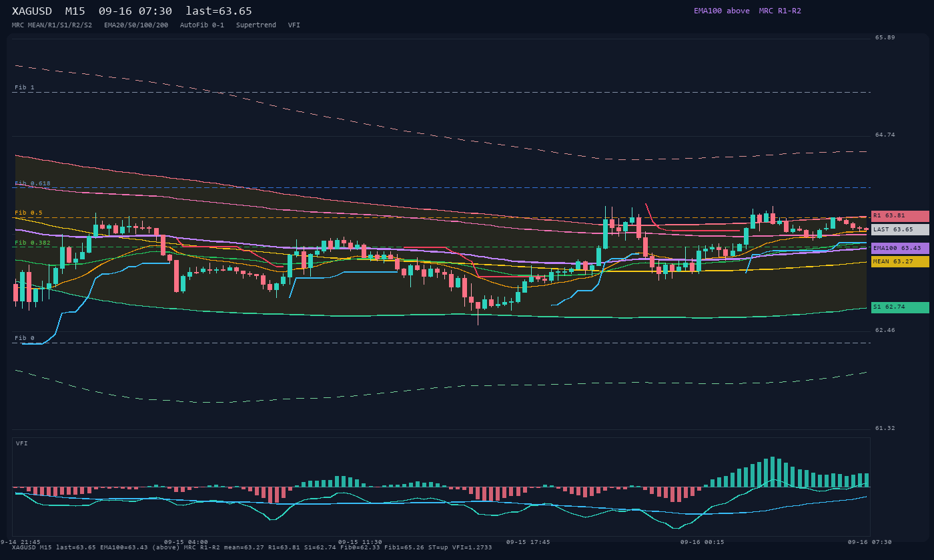The image size is (934, 560).
Task: Click the 'S1 62.74' price tag
Action: click(900, 307)
